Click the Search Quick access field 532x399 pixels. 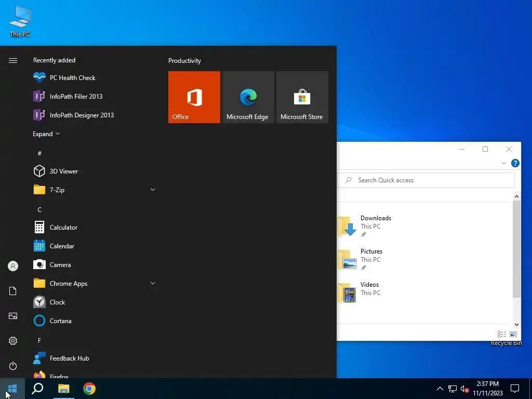tap(426, 180)
